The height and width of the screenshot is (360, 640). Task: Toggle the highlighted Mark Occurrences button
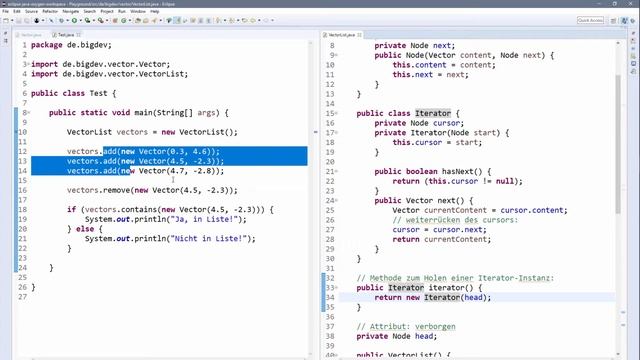click(177, 20)
